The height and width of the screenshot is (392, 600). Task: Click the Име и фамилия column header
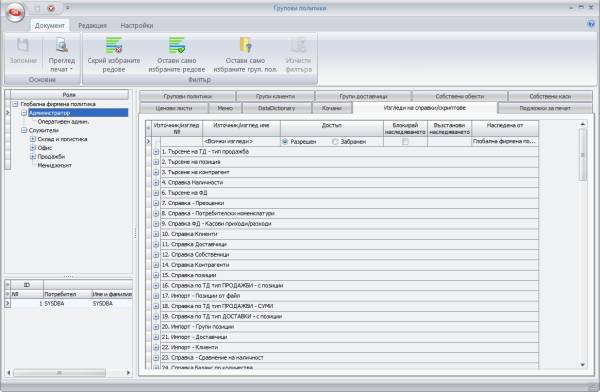(112, 294)
